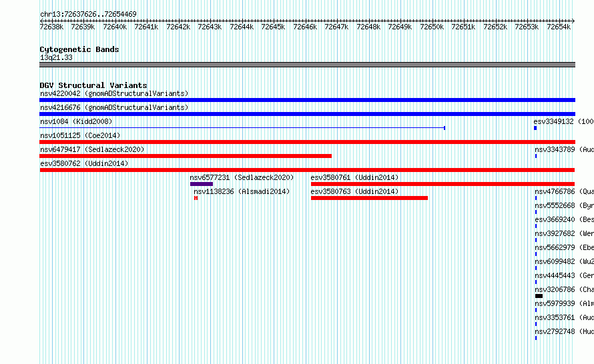Click the nsv4220042 gnomAD blue variant bar

pyautogui.click(x=307, y=100)
